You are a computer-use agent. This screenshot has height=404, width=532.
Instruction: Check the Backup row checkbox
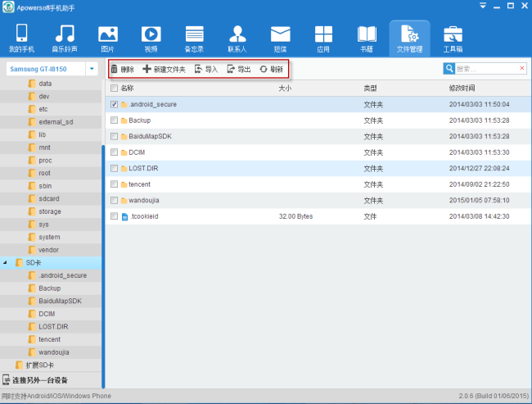(x=114, y=120)
